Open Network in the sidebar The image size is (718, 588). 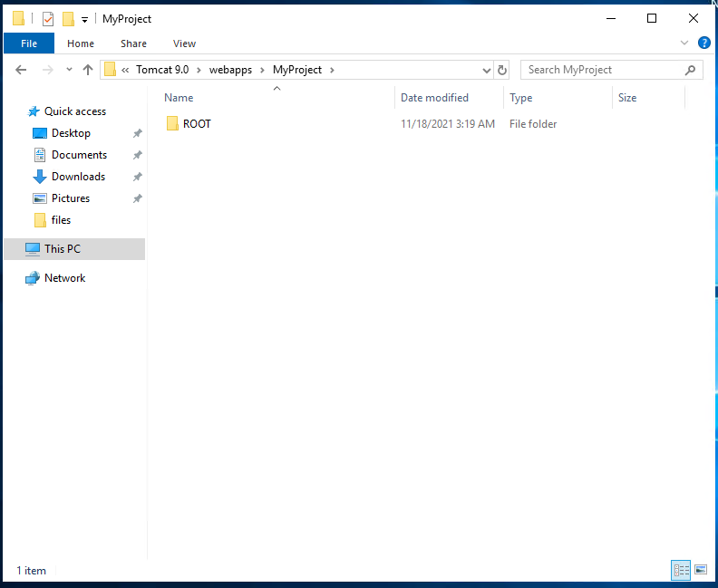[64, 278]
